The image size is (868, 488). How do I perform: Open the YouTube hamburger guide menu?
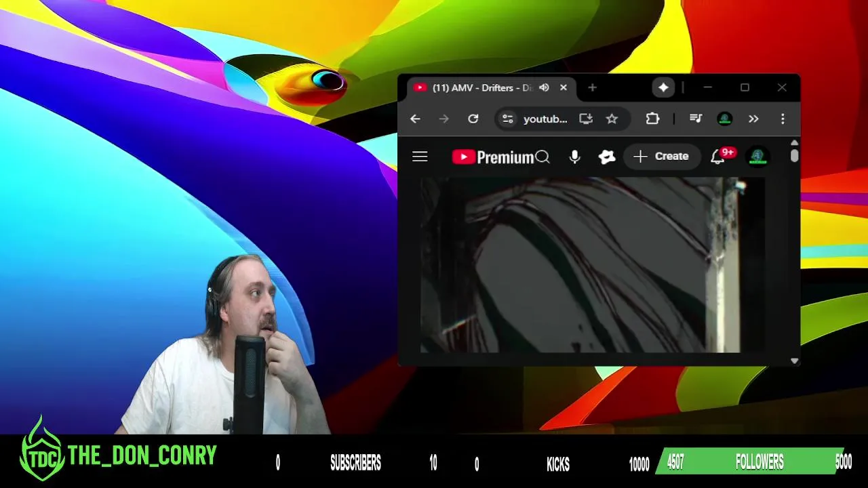click(x=420, y=157)
